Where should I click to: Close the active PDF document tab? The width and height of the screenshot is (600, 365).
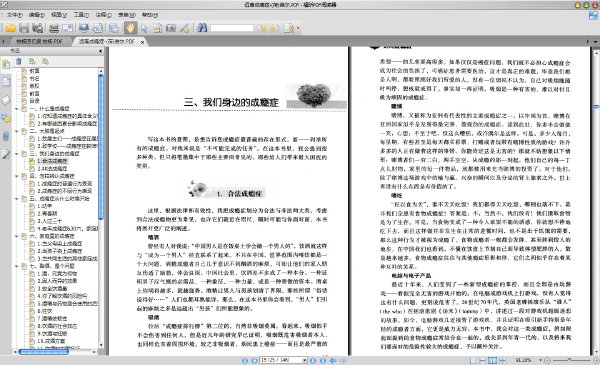142,42
